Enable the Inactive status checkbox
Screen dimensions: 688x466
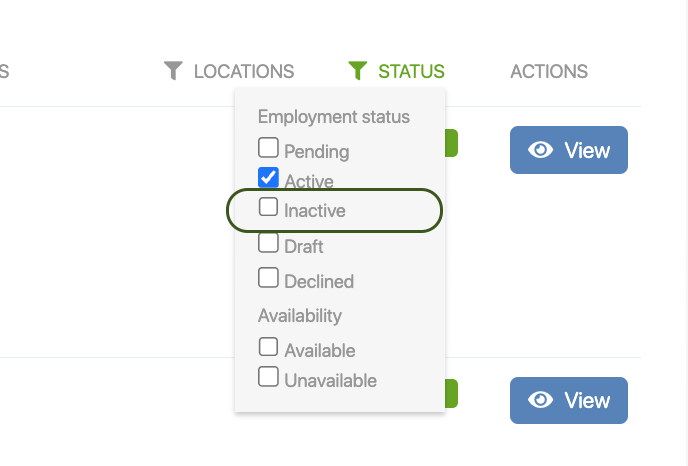click(268, 207)
